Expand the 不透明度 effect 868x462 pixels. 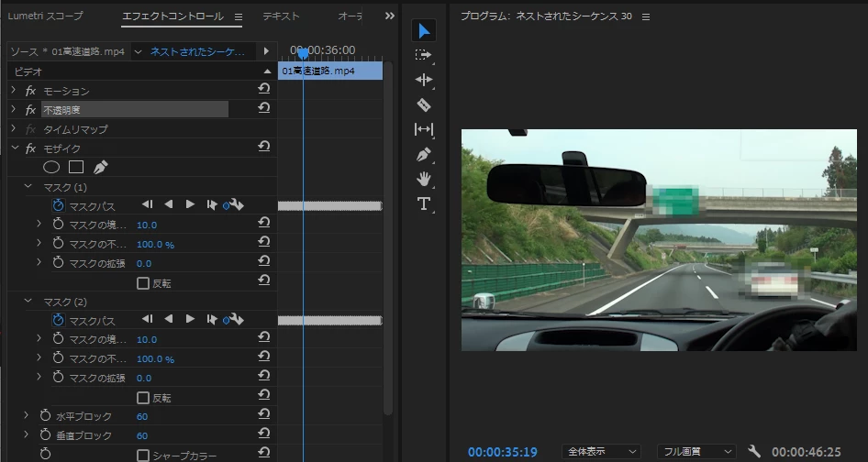[14, 110]
